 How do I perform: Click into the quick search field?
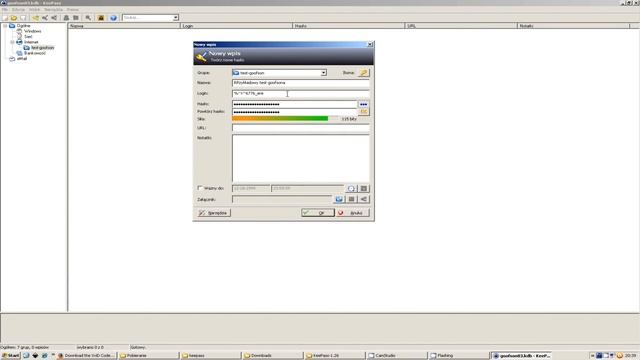[x=147, y=18]
